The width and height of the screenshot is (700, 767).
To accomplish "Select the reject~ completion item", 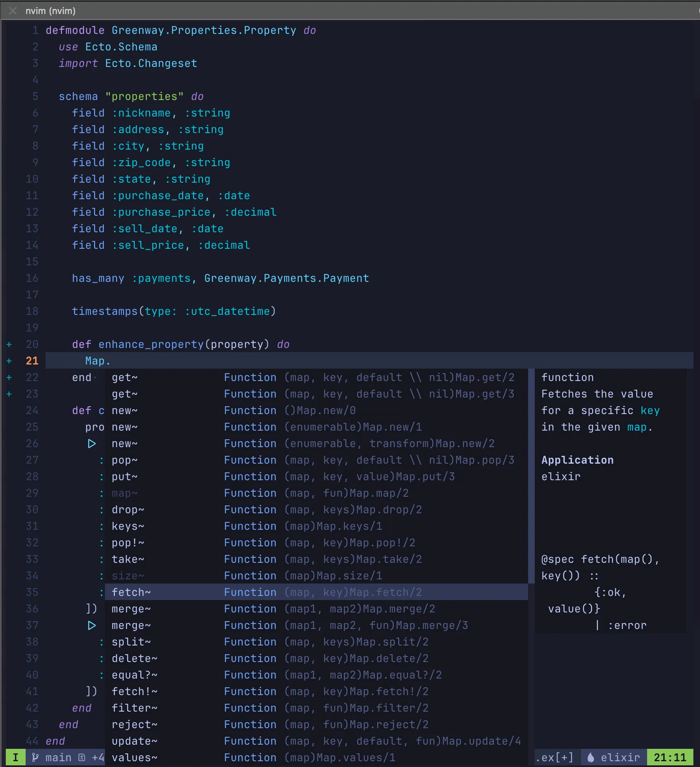I will pos(317,724).
